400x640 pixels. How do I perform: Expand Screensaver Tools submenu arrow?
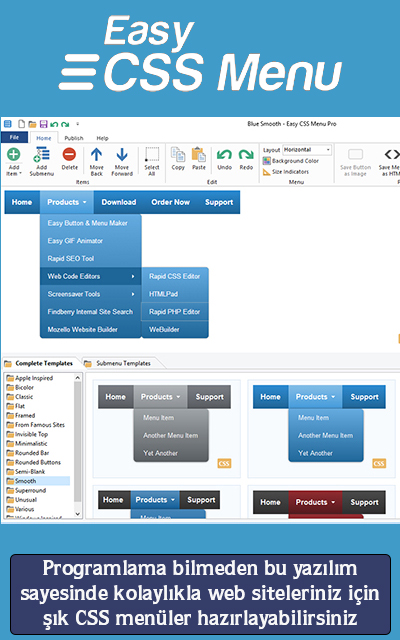tap(133, 294)
